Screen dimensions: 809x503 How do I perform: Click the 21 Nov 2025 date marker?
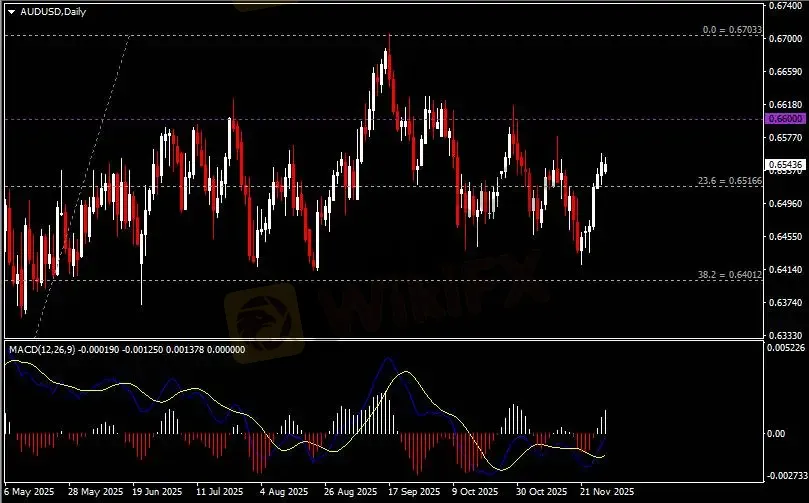606,492
